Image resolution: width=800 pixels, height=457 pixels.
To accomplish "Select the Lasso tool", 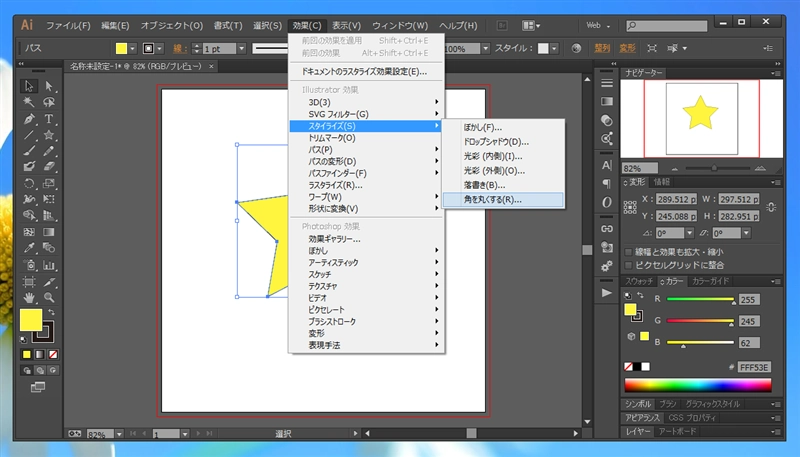I will [49, 103].
